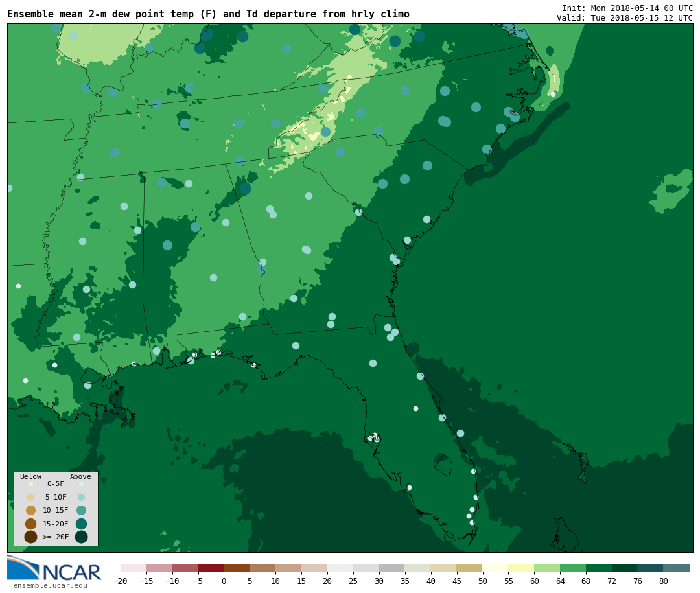Click the '-15' colorbar tick label
The image size is (700, 593).
pyautogui.click(x=146, y=581)
